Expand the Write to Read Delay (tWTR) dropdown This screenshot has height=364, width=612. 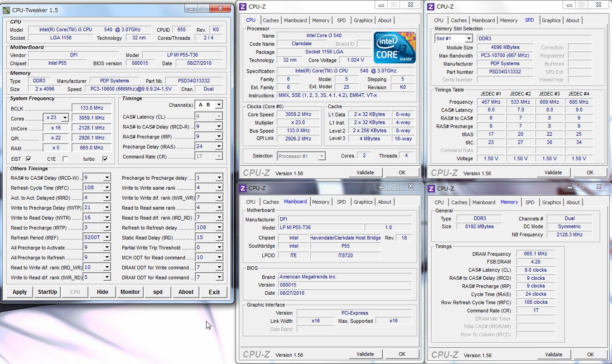tap(107, 217)
